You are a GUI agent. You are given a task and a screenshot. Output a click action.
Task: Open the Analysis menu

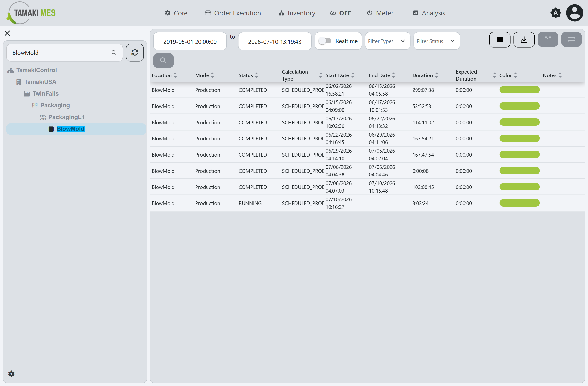point(429,13)
